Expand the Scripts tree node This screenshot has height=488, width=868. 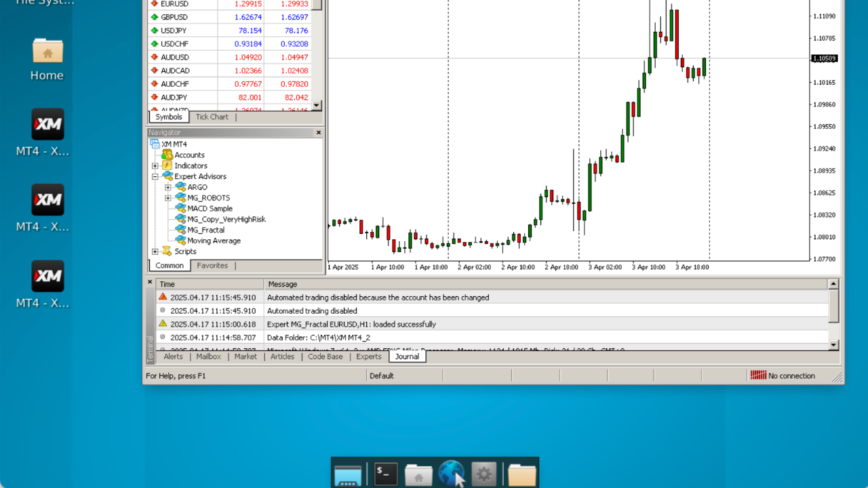(155, 251)
